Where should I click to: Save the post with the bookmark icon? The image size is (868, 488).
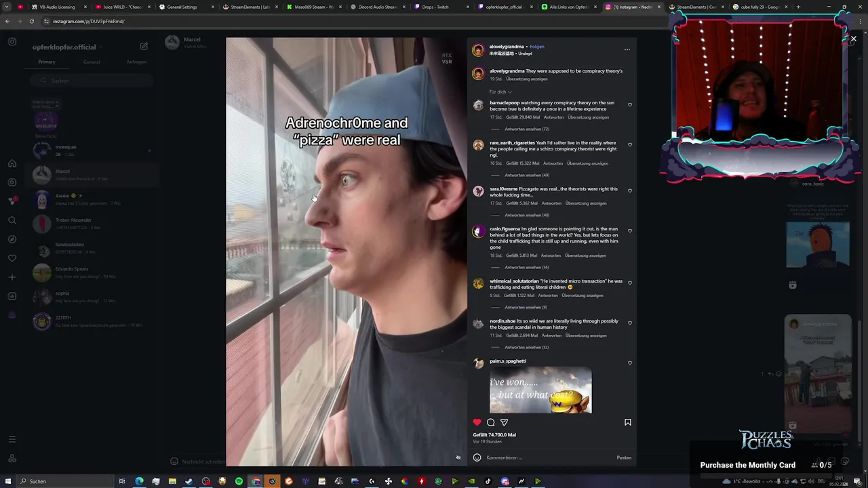[x=628, y=422]
